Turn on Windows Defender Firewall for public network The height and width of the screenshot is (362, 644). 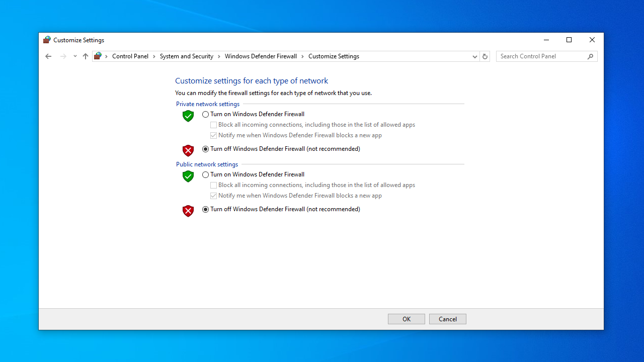(206, 175)
